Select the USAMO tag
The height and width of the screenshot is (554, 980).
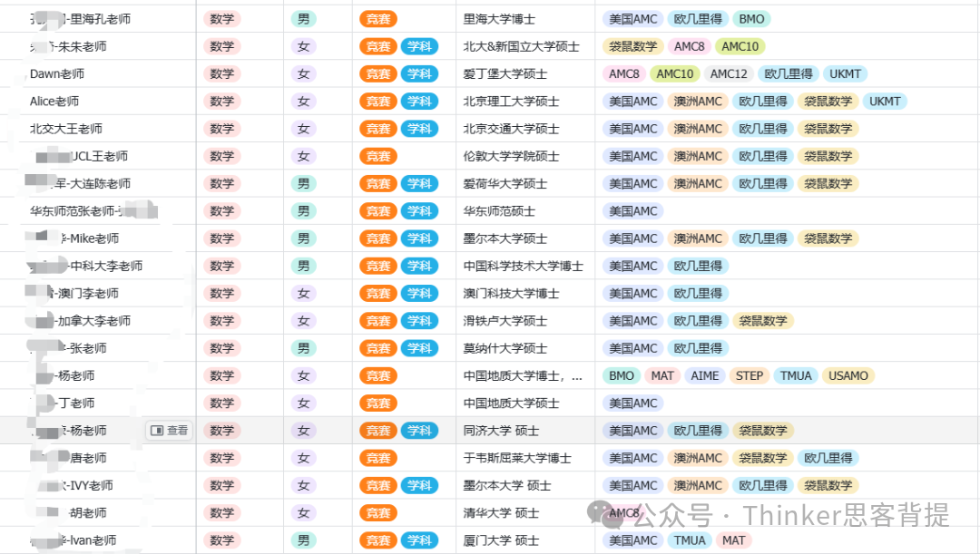point(848,375)
